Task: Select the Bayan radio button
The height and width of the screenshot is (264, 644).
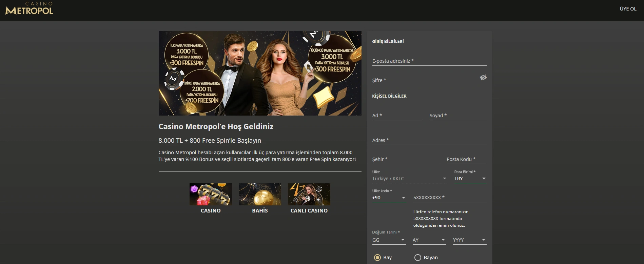Action: pyautogui.click(x=418, y=258)
